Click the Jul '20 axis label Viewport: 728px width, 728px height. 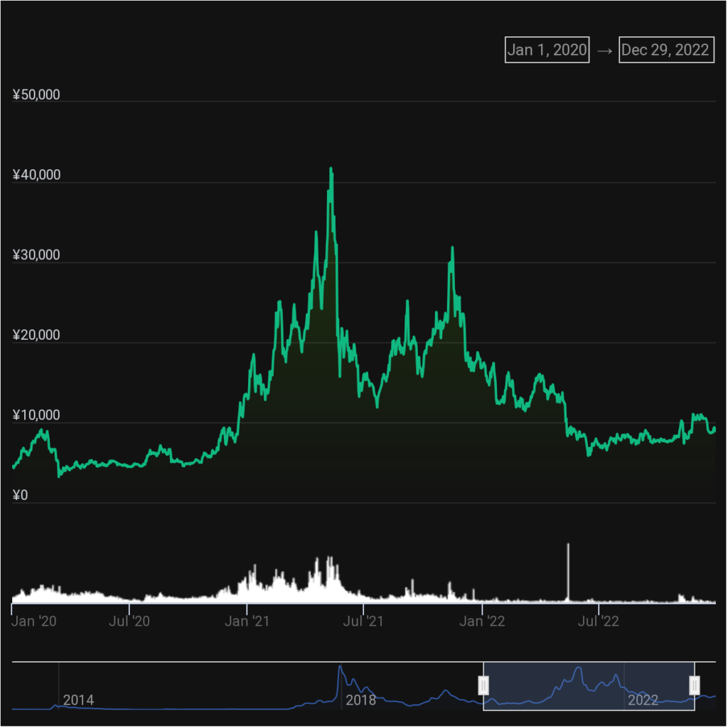click(129, 621)
